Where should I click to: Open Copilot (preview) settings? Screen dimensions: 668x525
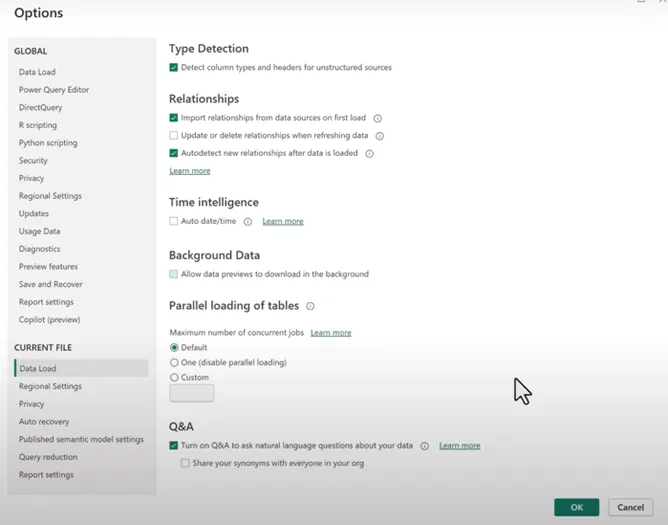coord(49,320)
